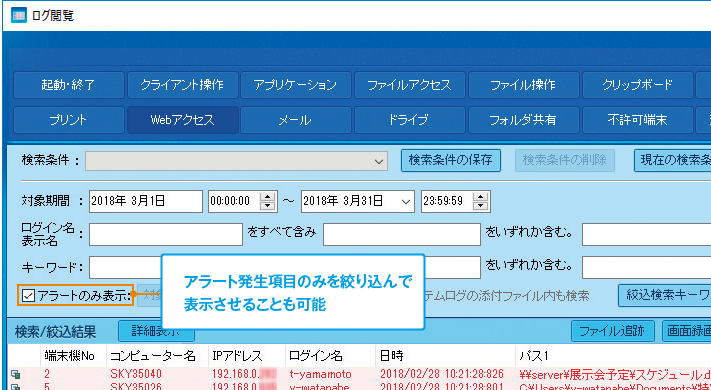Select the ¥¥server¥展示会予定 path cell

[615, 375]
